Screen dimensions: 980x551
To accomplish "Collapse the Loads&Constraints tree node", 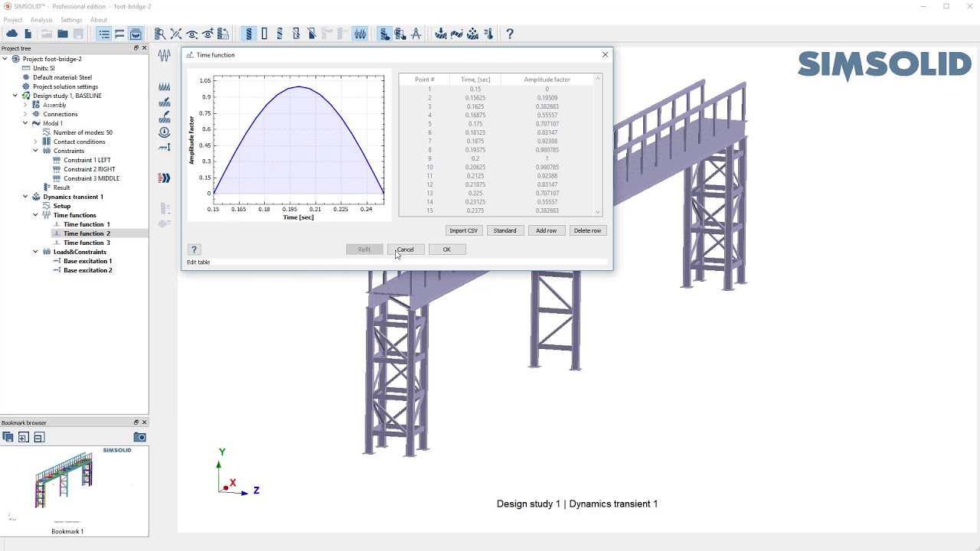I will tap(35, 252).
